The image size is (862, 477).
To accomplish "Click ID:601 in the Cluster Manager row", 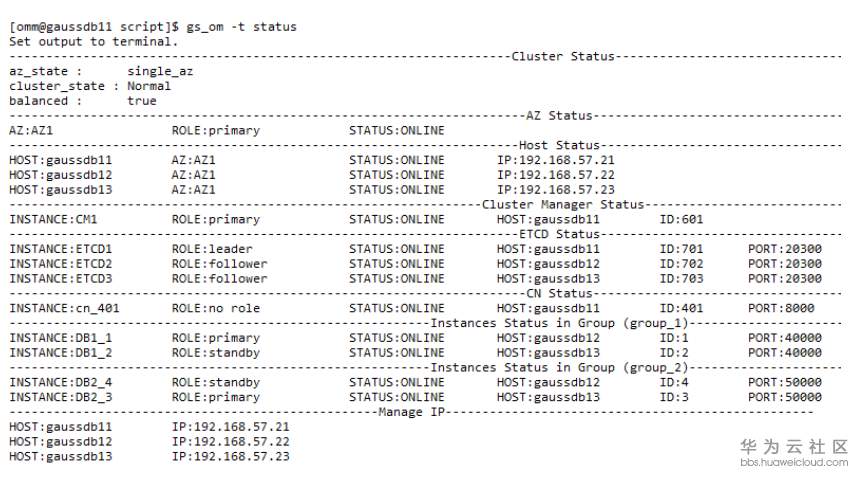I will 682,219.
